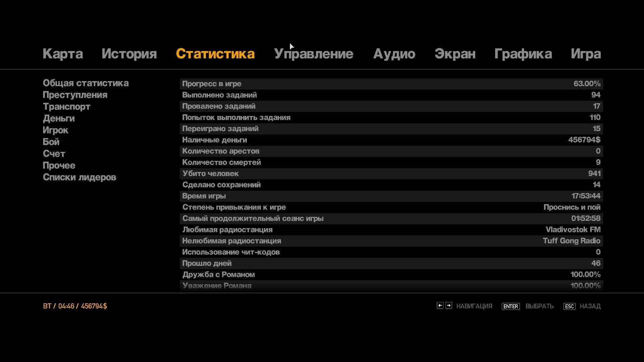Switch to the История tab
The height and width of the screenshot is (362, 644).
point(129,54)
